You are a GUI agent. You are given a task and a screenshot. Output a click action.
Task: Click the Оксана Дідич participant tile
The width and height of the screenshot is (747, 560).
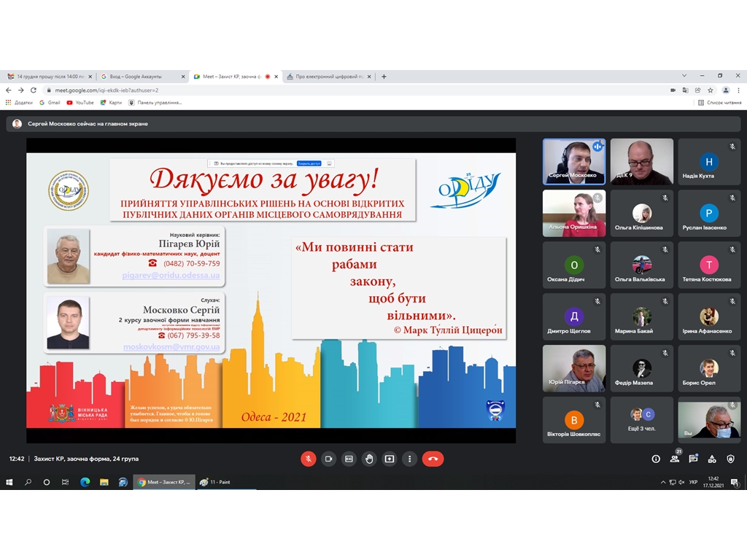(x=574, y=265)
